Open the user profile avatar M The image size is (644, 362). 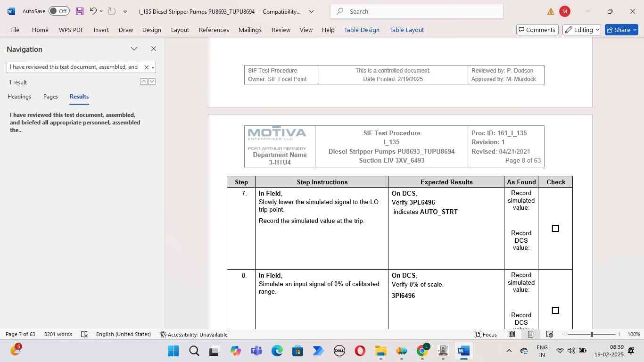pyautogui.click(x=564, y=11)
